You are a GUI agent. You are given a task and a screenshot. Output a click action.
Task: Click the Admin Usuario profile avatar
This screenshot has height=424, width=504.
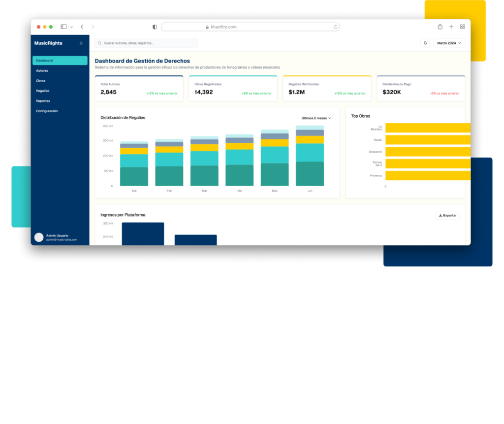pyautogui.click(x=39, y=237)
